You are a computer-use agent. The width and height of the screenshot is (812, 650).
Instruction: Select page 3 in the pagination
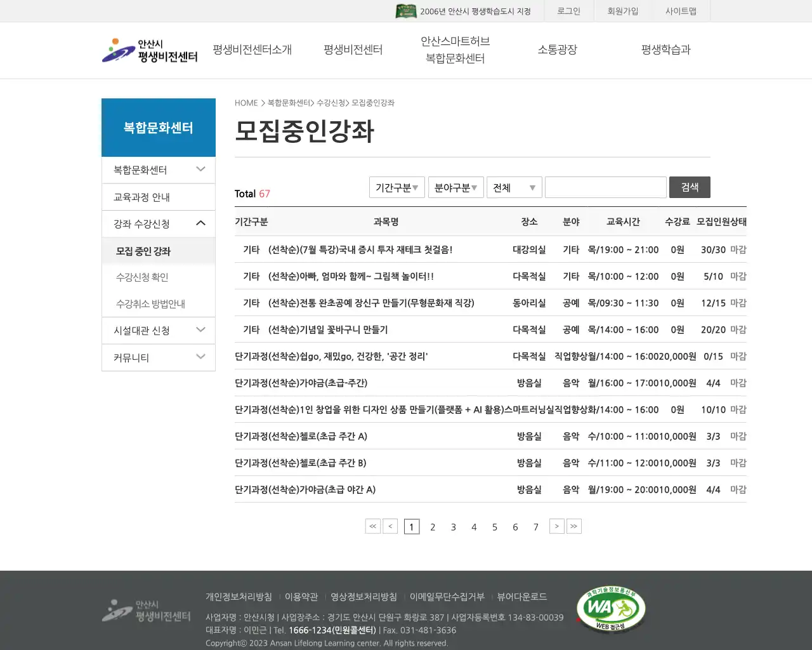pos(453,527)
